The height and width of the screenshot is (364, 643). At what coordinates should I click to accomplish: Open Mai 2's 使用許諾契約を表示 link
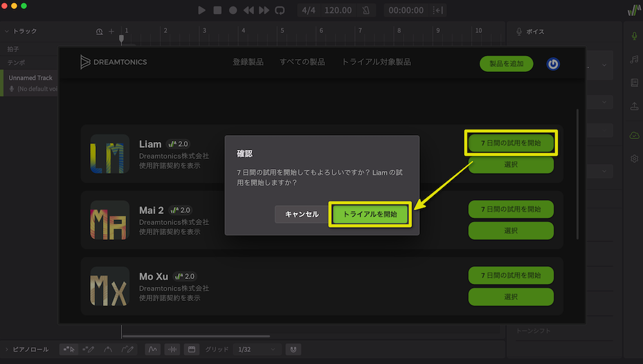tap(170, 232)
